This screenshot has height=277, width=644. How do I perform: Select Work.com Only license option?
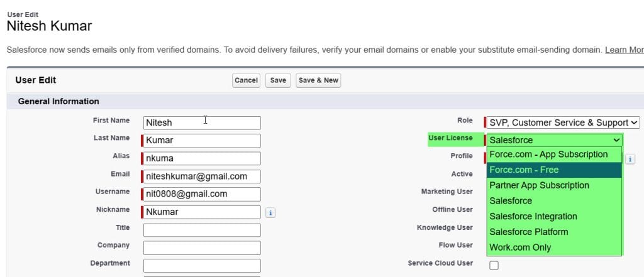(x=554, y=247)
